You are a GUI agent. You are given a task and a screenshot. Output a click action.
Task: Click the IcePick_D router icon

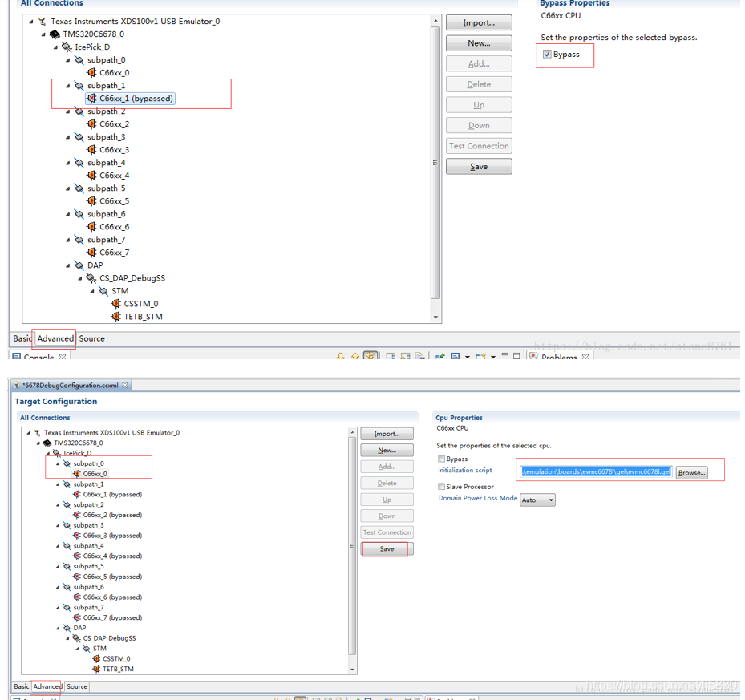click(66, 47)
